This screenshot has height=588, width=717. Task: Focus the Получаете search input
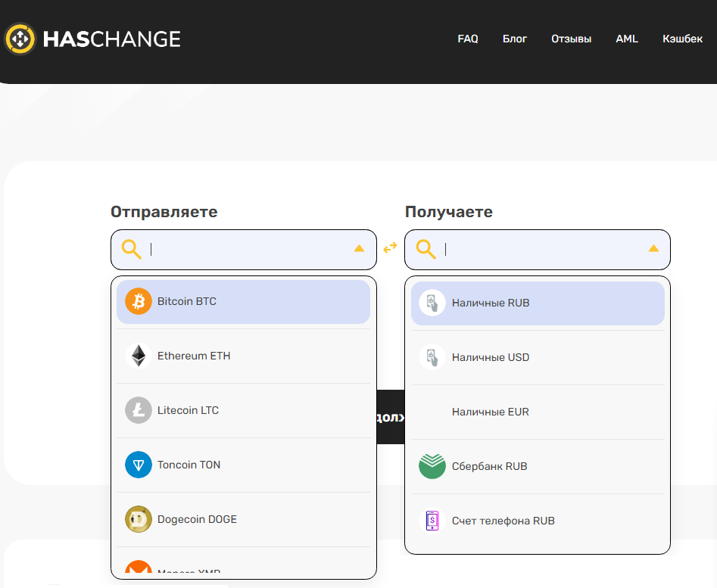click(x=538, y=250)
